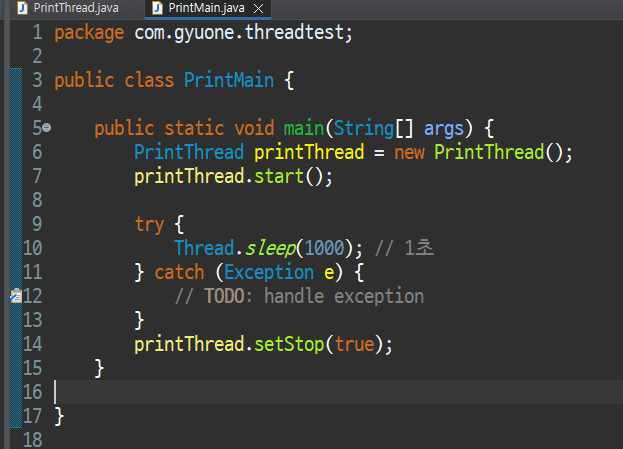Click the TODO task marker icon on line 12
The width and height of the screenshot is (623, 449).
point(16,296)
